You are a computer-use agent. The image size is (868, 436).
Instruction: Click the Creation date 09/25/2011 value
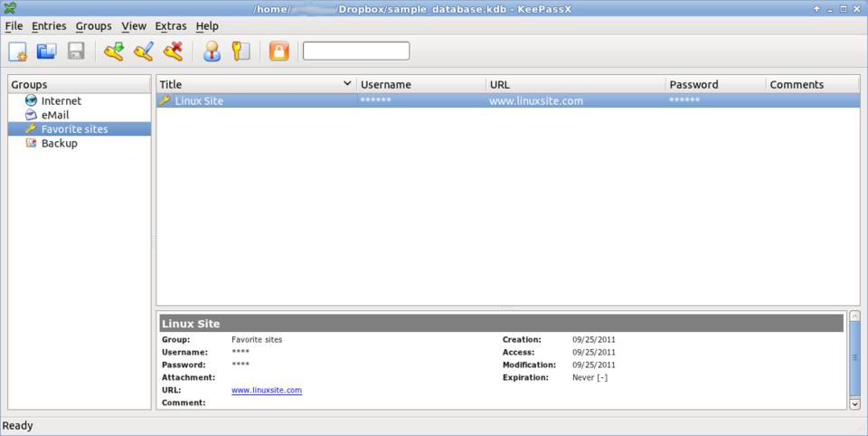pos(593,339)
